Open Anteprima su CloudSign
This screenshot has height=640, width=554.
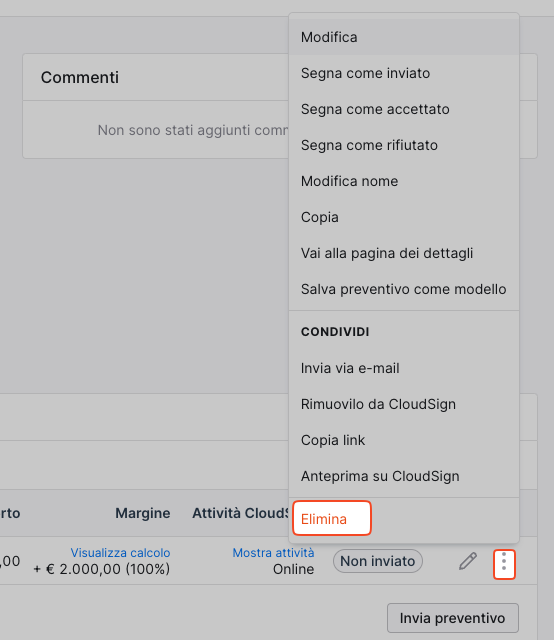(404, 476)
